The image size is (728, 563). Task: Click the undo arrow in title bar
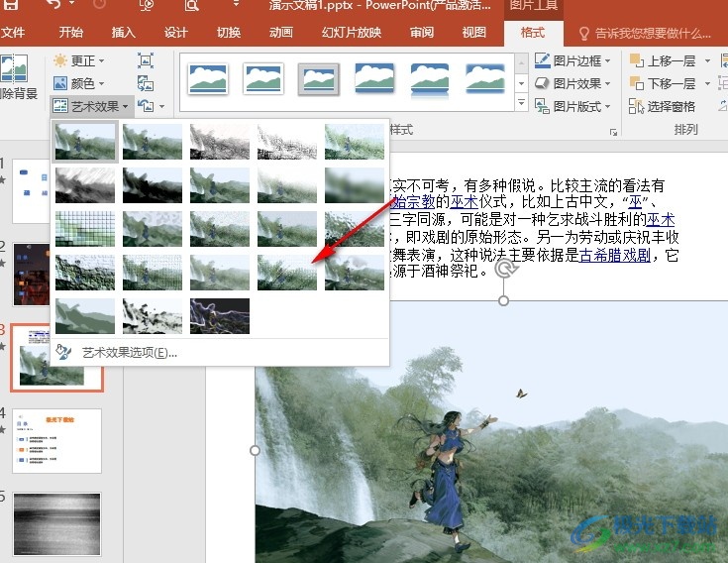[54, 7]
